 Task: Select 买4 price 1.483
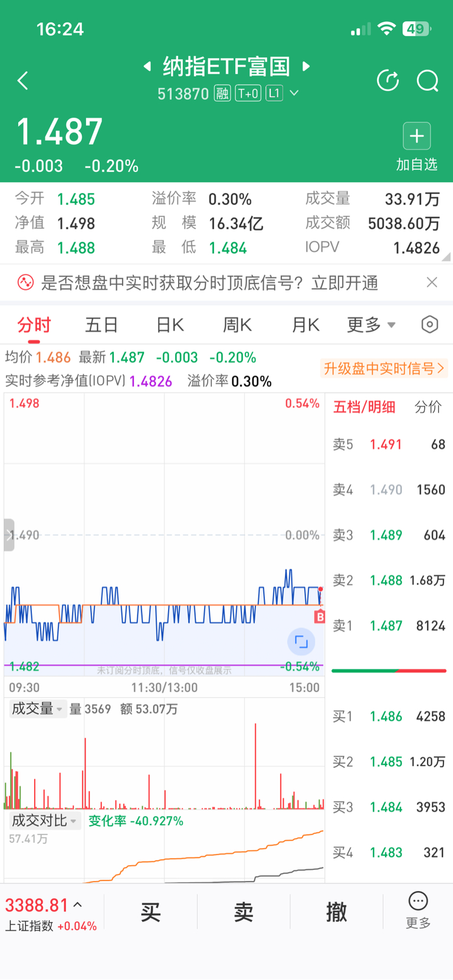click(x=386, y=853)
